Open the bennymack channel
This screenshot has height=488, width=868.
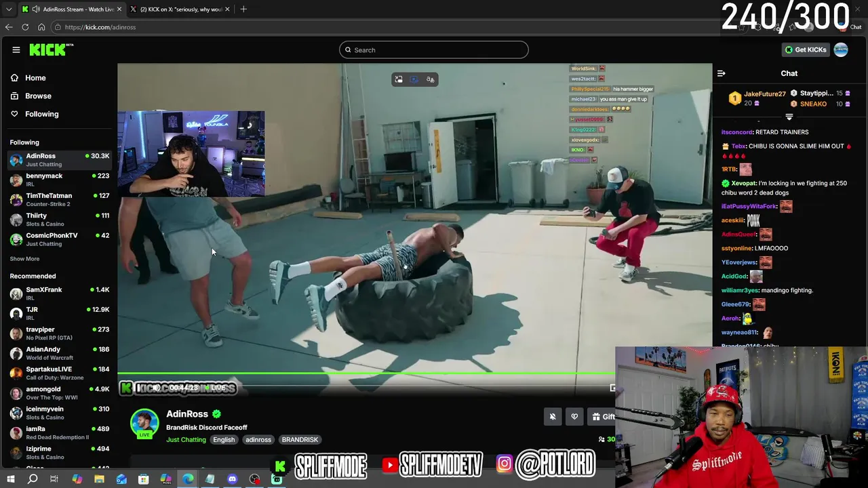click(x=59, y=180)
